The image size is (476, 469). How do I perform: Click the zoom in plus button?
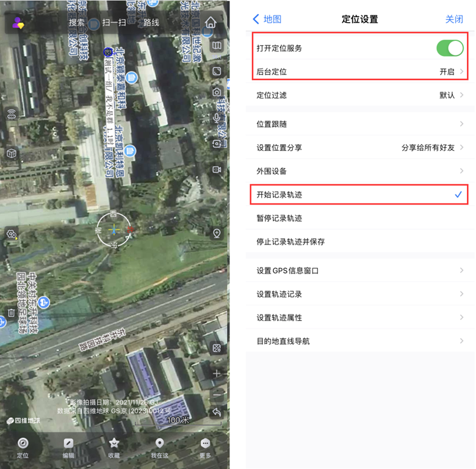click(x=217, y=373)
